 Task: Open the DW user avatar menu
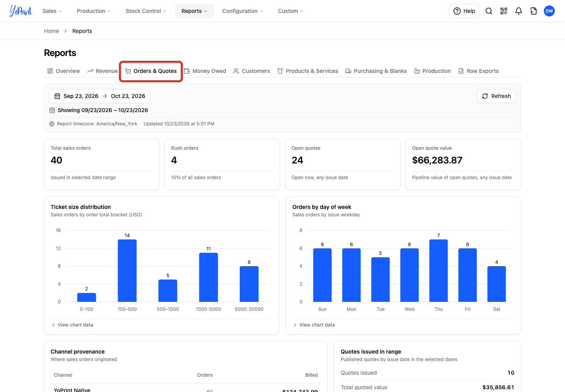coord(549,11)
